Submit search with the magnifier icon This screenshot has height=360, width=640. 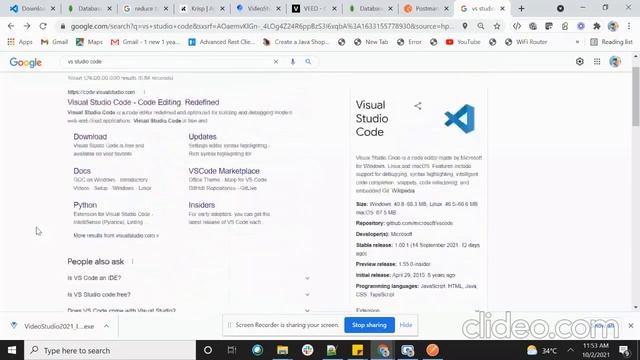(x=308, y=62)
